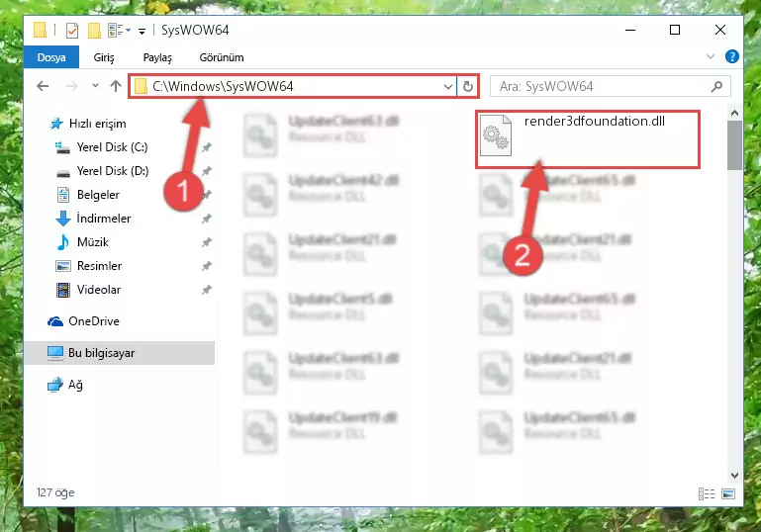Switch to the Görünüm ribbon tab

pyautogui.click(x=222, y=57)
